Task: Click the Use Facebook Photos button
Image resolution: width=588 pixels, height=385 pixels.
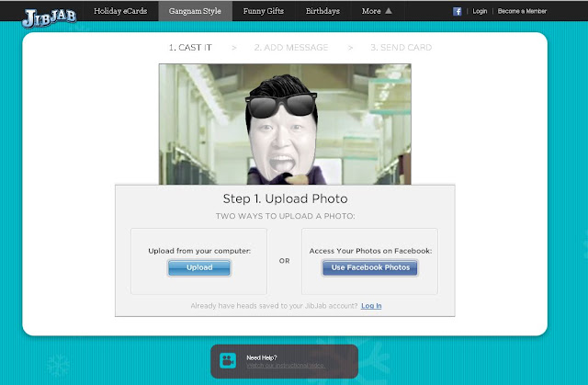Action: (x=370, y=267)
